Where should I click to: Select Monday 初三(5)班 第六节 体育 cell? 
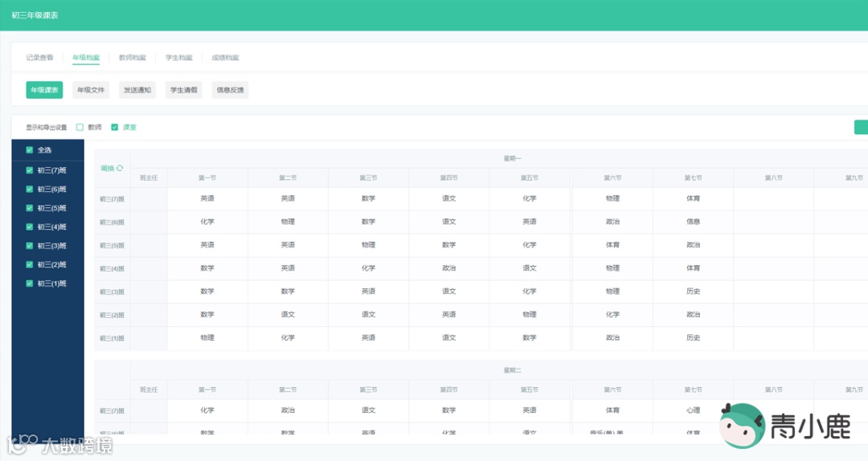pos(612,245)
